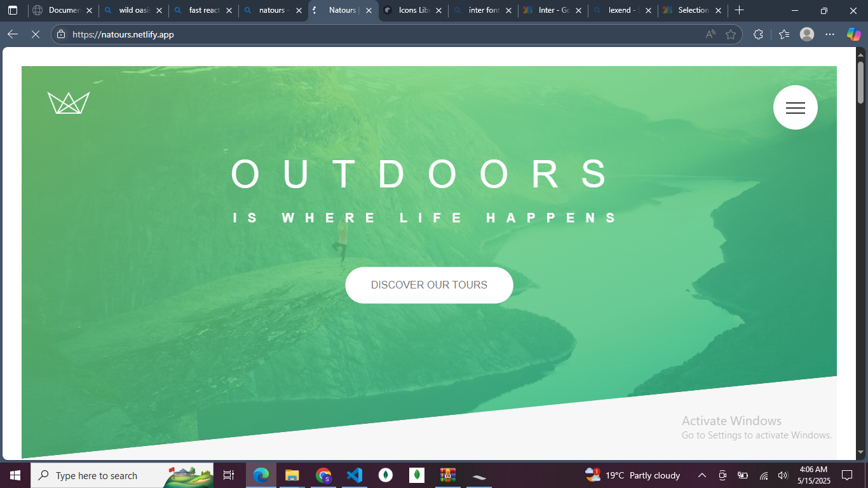Turn on Read aloud in address bar
This screenshot has width=868, height=488.
pos(710,34)
